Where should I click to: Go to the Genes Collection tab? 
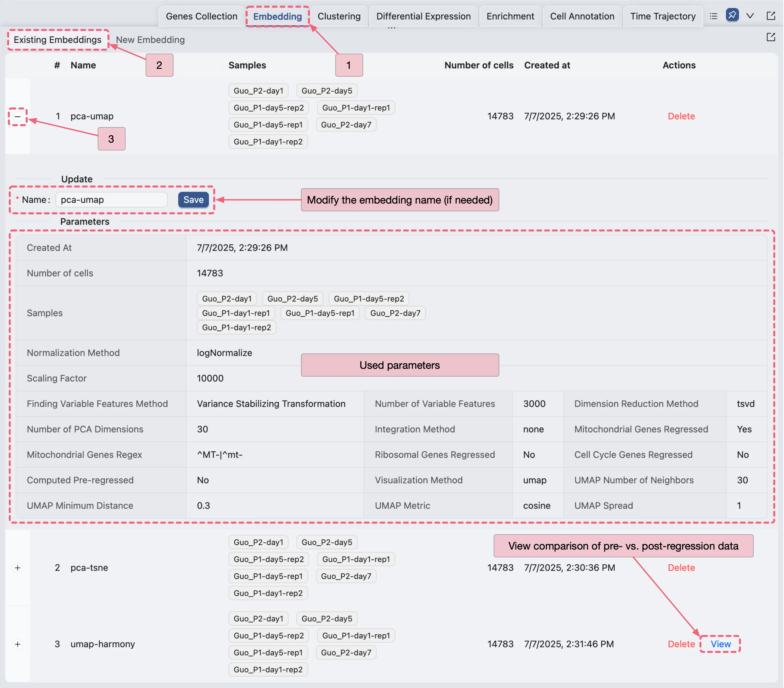[x=201, y=16]
